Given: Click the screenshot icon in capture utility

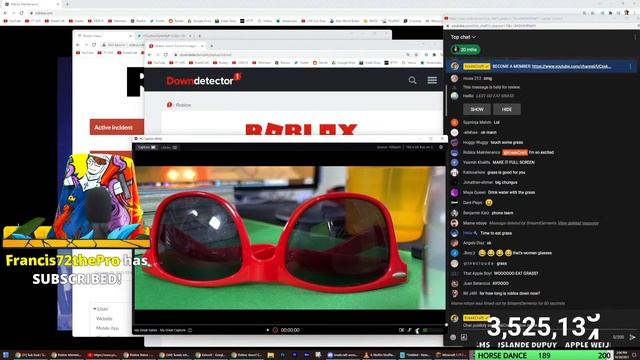Looking at the screenshot, I should click(x=401, y=330).
